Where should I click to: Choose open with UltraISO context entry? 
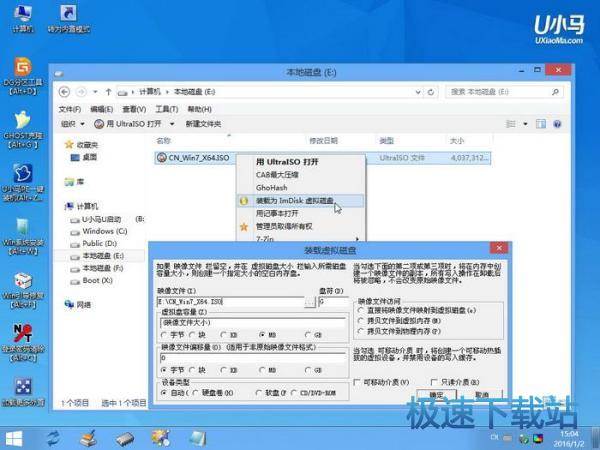point(301,162)
